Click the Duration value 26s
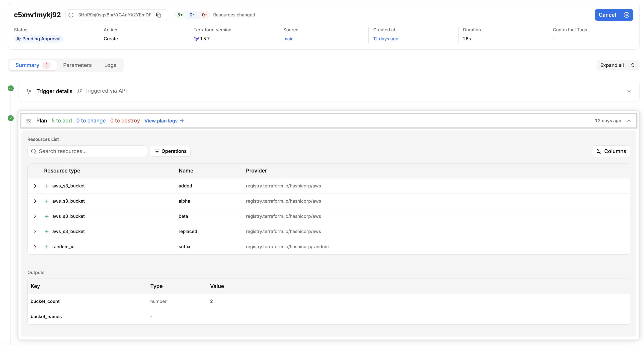The height and width of the screenshot is (345, 644). [467, 39]
